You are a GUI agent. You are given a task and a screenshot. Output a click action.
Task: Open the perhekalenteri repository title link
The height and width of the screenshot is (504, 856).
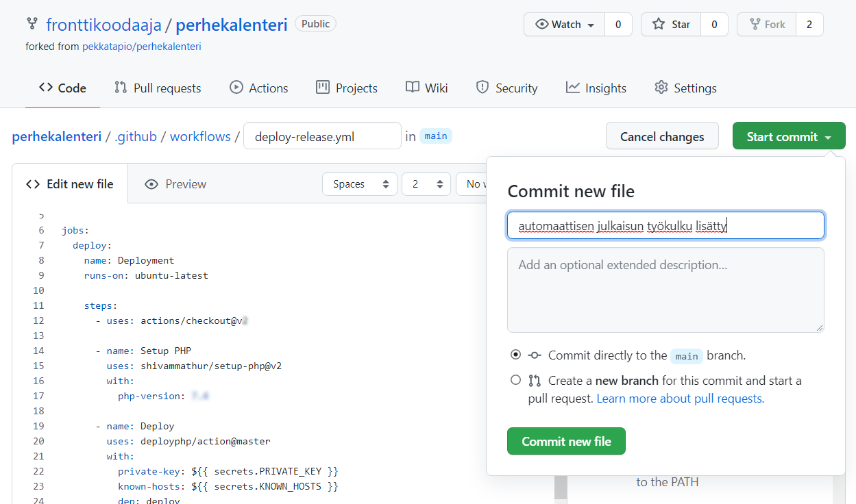(232, 25)
